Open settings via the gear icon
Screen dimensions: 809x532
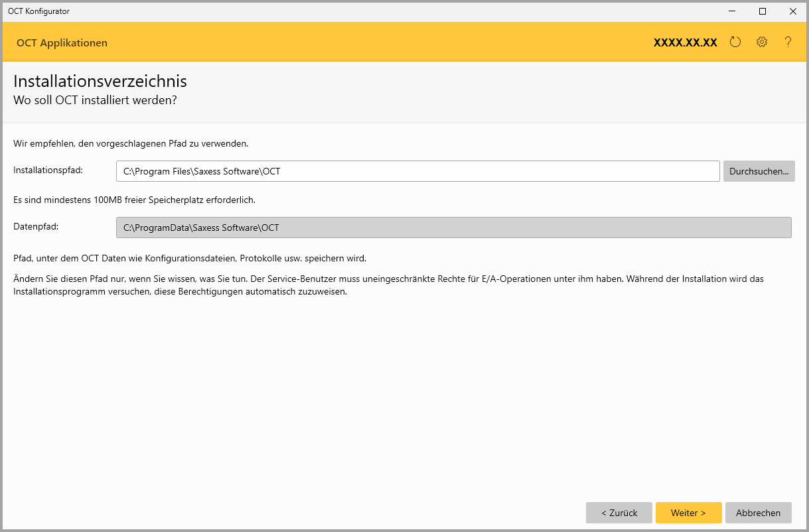pyautogui.click(x=761, y=42)
